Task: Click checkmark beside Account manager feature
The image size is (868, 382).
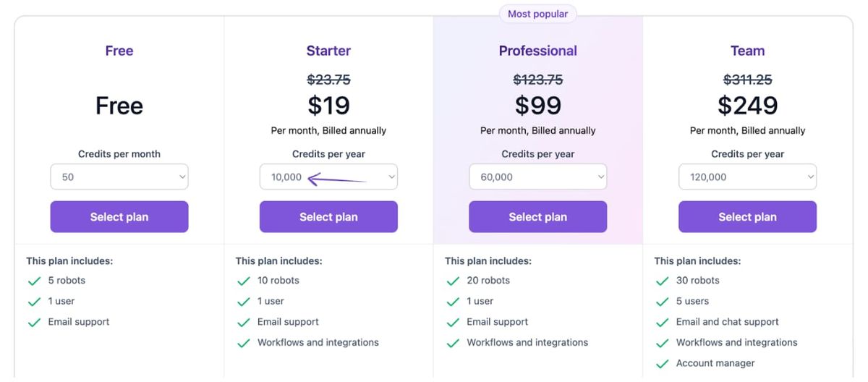Action: 662,364
